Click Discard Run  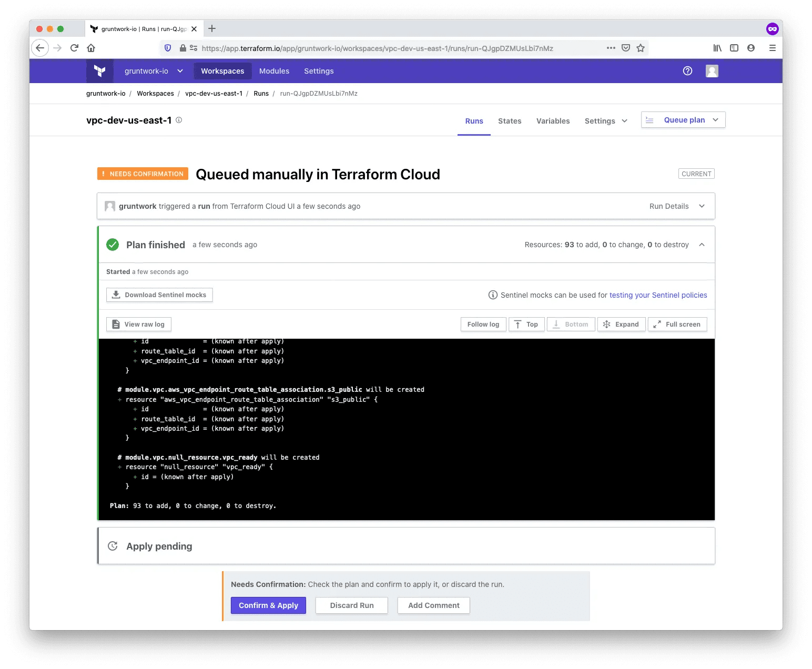coord(352,605)
